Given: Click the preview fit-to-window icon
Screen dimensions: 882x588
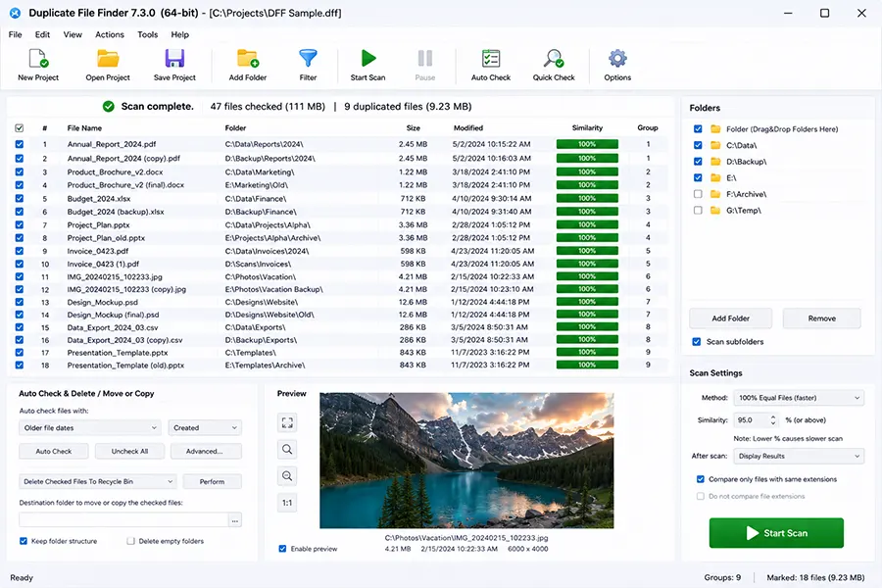Looking at the screenshot, I should [287, 422].
